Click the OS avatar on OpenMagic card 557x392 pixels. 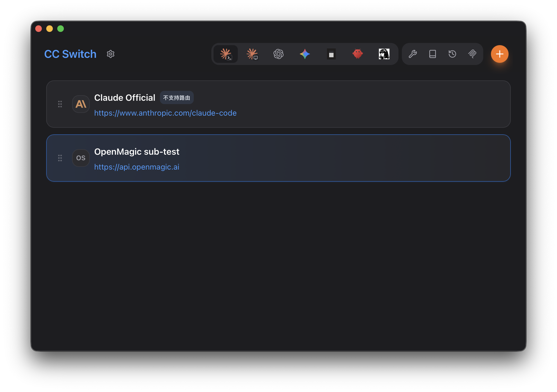click(x=81, y=158)
